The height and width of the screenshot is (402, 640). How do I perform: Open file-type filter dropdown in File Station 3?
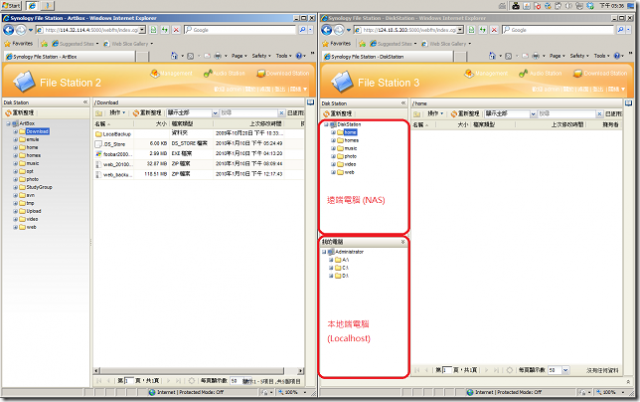tap(533, 114)
